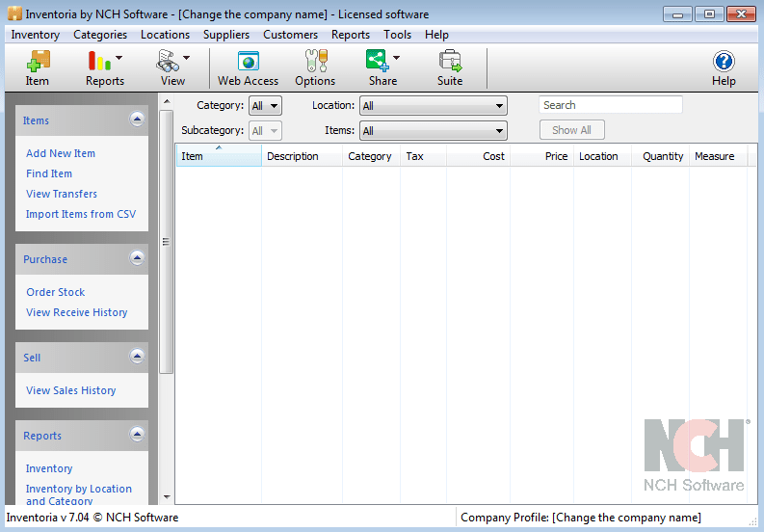The image size is (764, 532).
Task: Sort by the Item column header
Action: [x=219, y=156]
